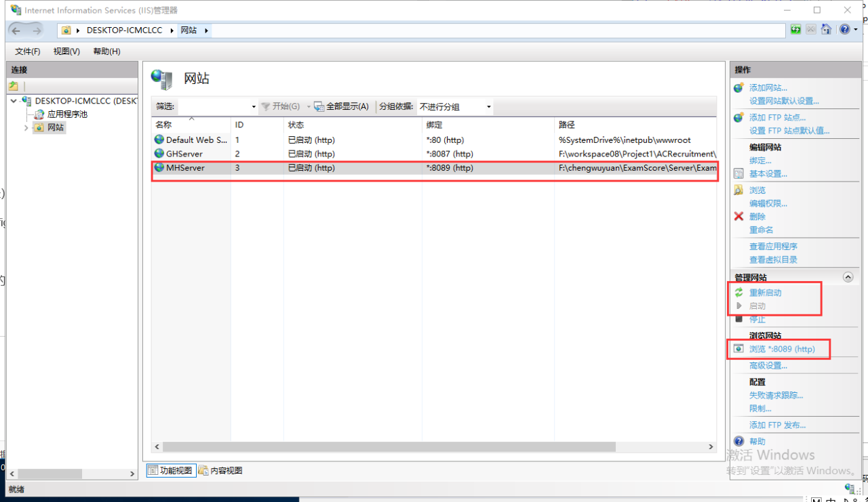Click the 添加 FTP 站点 globe icon
The image size is (868, 502).
[x=739, y=118]
